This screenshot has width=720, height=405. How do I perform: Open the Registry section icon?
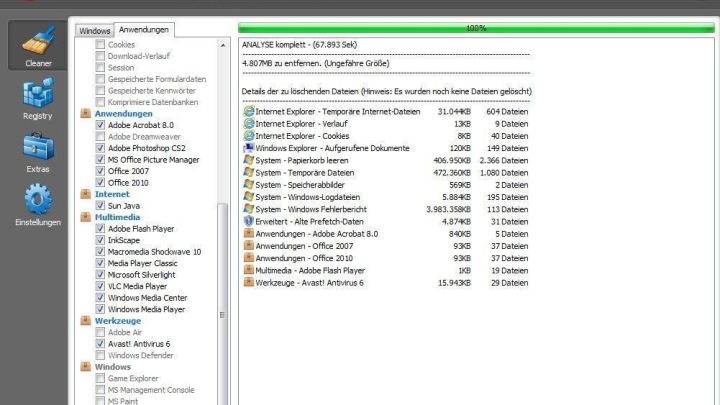coord(38,93)
